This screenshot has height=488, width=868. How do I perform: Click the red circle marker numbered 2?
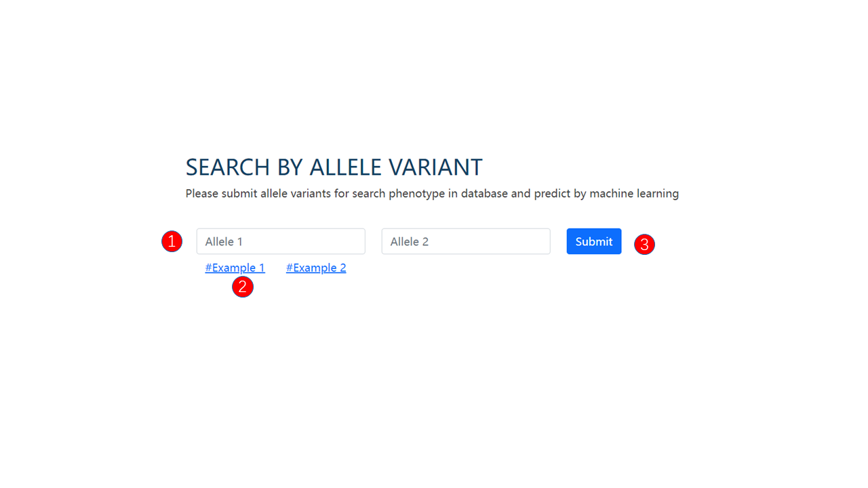tap(243, 287)
